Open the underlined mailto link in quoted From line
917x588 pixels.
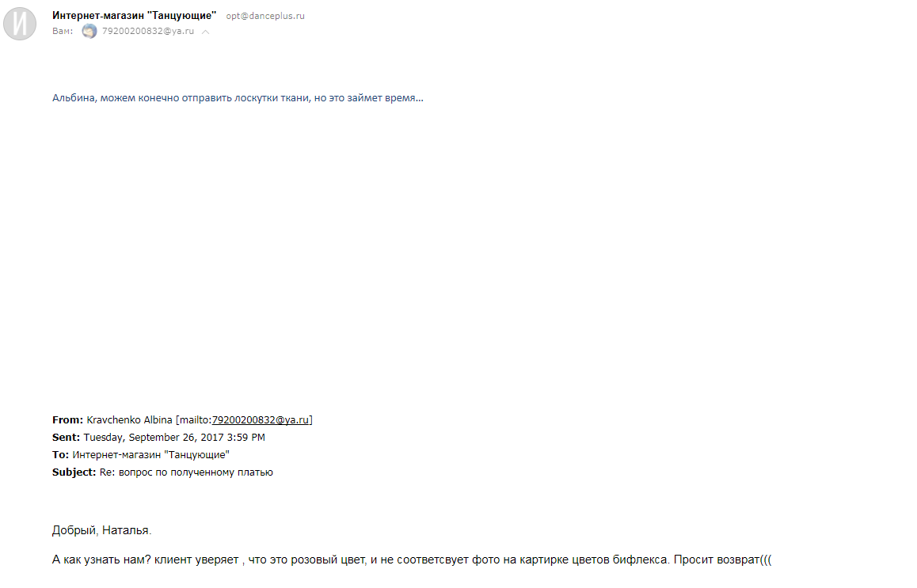pos(261,420)
